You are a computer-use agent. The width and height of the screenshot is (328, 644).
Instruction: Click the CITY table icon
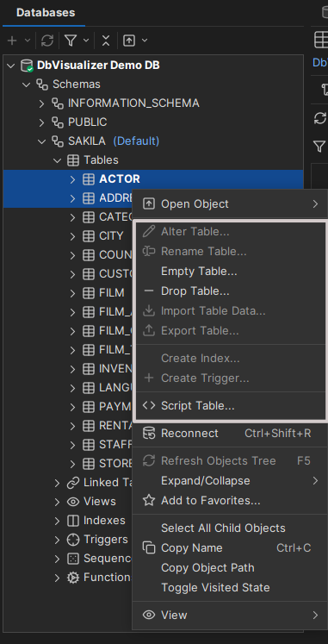tap(88, 236)
